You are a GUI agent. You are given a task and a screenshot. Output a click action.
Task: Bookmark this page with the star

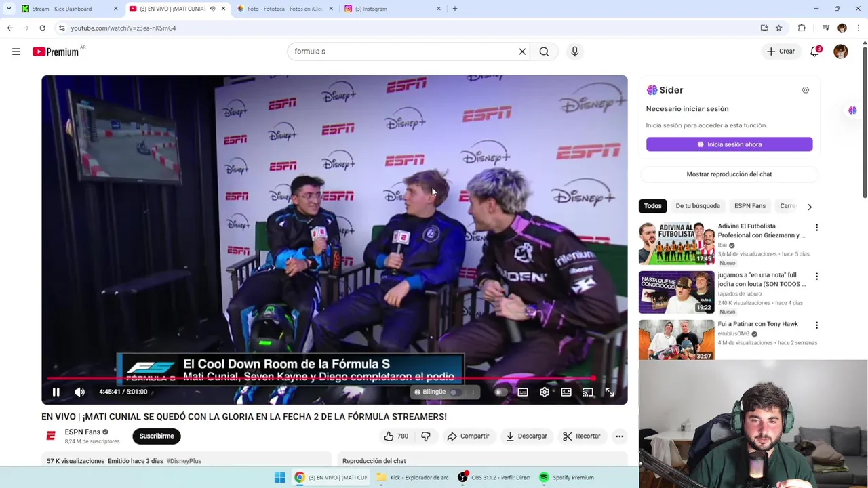pos(779,28)
